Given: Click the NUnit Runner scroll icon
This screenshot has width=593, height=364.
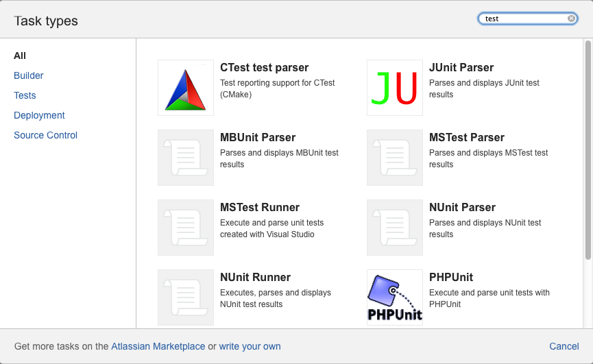Looking at the screenshot, I should coord(186,298).
